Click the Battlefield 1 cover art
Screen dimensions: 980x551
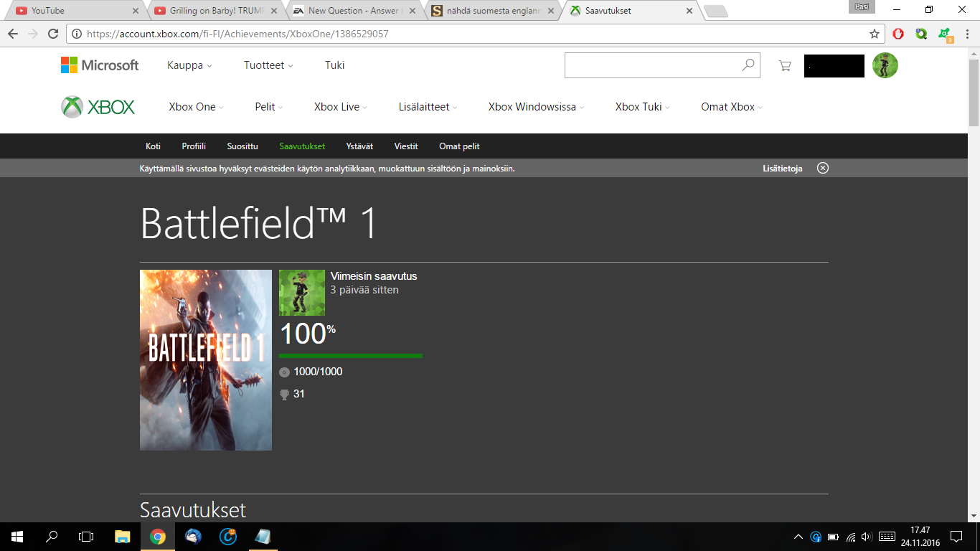point(206,360)
